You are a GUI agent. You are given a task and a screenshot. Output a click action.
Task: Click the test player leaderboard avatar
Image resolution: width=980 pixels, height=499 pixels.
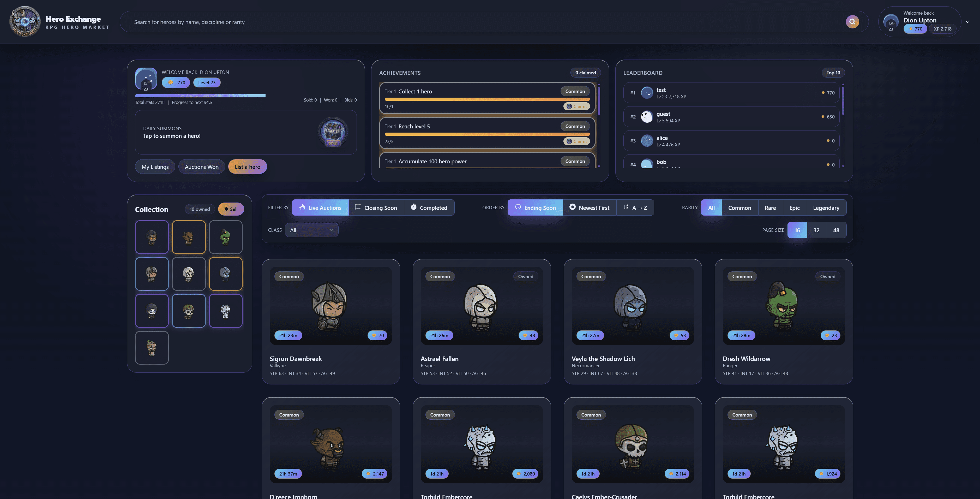pyautogui.click(x=647, y=92)
